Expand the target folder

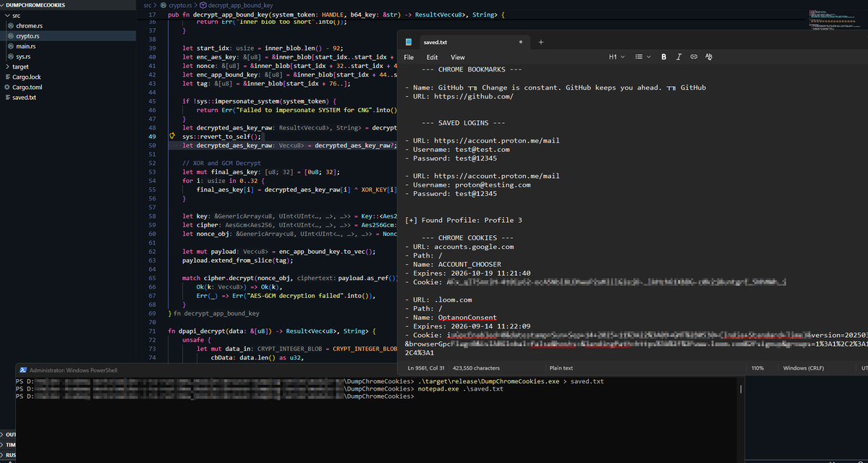click(68, 67)
